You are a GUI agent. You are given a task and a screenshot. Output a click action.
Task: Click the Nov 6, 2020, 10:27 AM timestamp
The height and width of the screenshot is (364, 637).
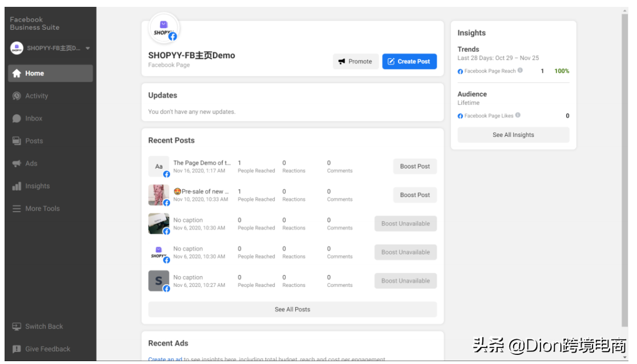tap(199, 285)
